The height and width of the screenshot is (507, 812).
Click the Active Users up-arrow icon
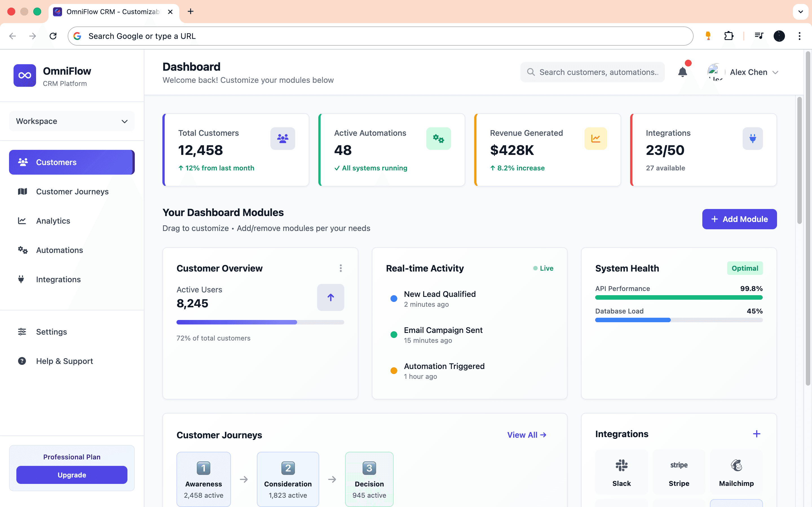click(330, 297)
